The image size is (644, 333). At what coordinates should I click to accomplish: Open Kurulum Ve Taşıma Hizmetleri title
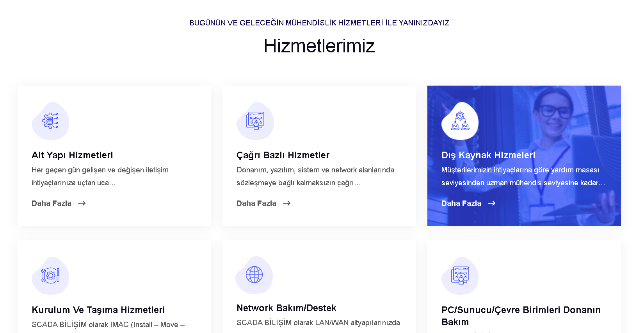pyautogui.click(x=98, y=310)
